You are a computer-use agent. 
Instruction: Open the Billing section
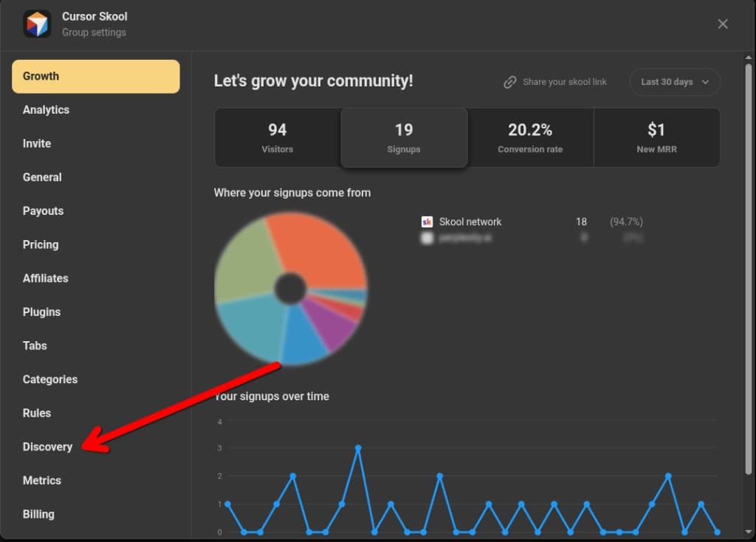coord(38,514)
